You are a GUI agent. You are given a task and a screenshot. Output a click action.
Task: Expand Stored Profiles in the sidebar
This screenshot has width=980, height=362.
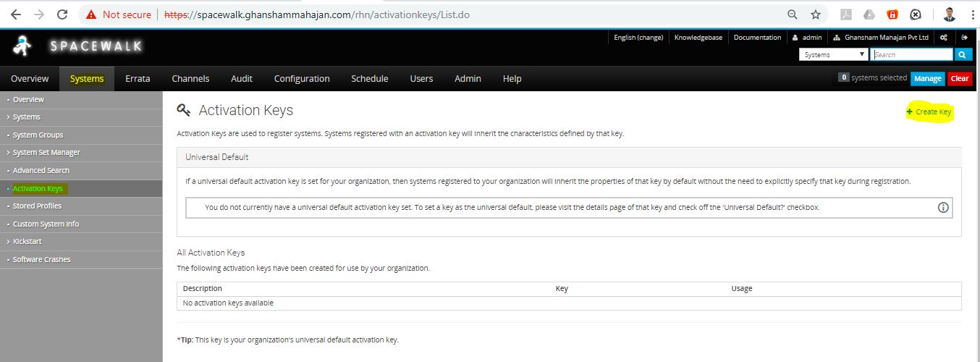pos(37,206)
